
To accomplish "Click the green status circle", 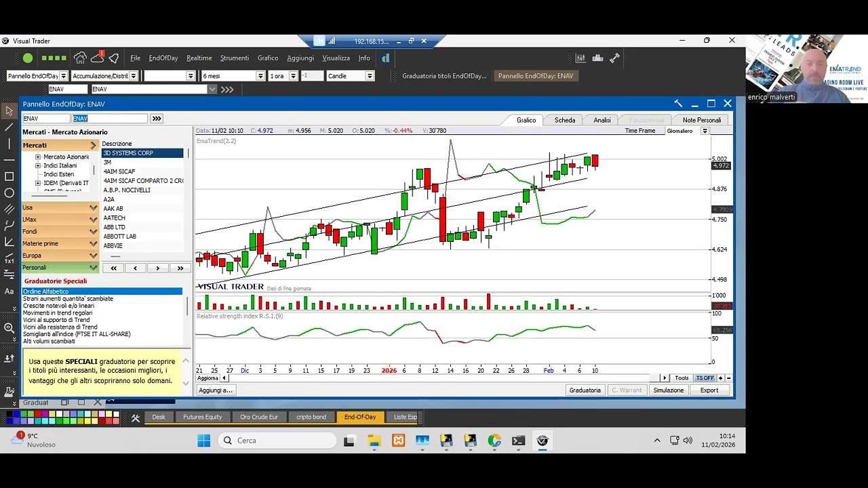I will point(28,58).
